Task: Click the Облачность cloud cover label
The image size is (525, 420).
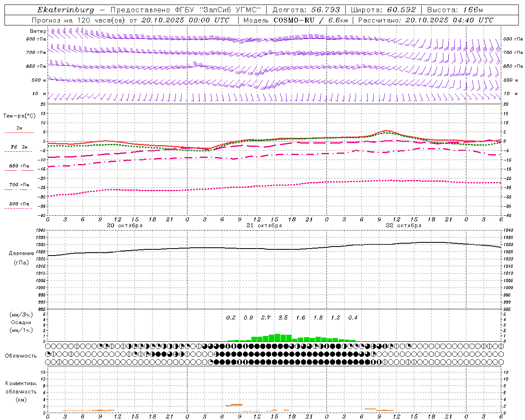Action: coord(21,356)
